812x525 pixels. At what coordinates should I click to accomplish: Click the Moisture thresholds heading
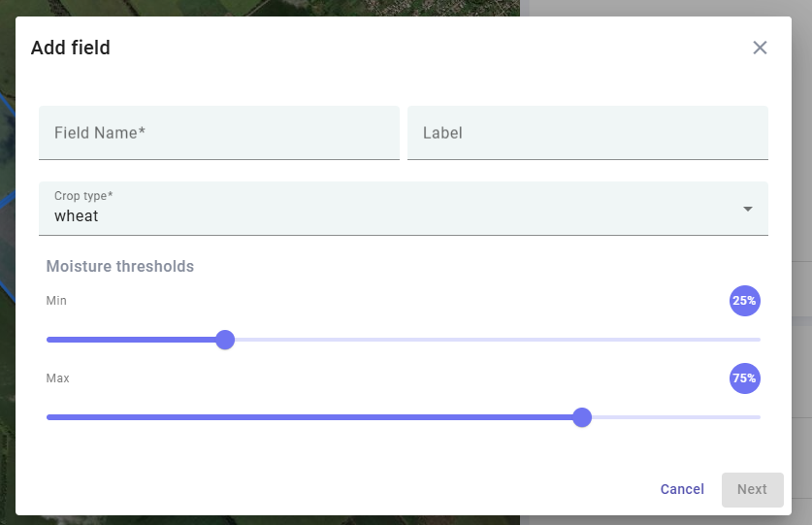tap(120, 266)
